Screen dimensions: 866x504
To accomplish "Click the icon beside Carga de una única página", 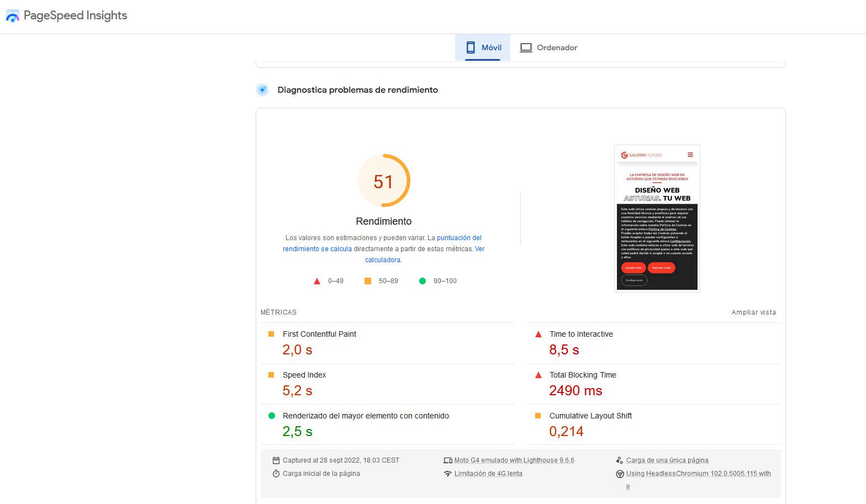I will (x=620, y=460).
